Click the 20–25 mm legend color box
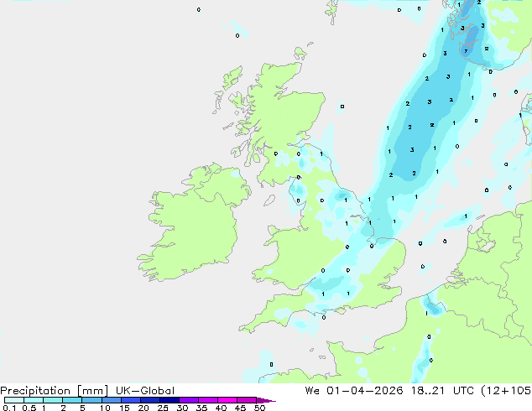 coord(149,400)
